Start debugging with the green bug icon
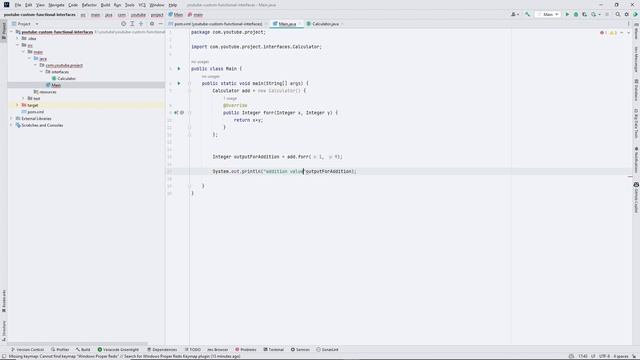This screenshot has width=640, height=360. click(576, 14)
